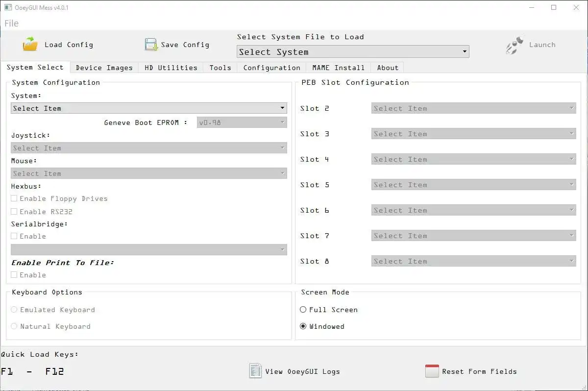Viewport: 588px width, 391px height.
Task: Open the System Select Item dropdown
Action: pyautogui.click(x=149, y=108)
